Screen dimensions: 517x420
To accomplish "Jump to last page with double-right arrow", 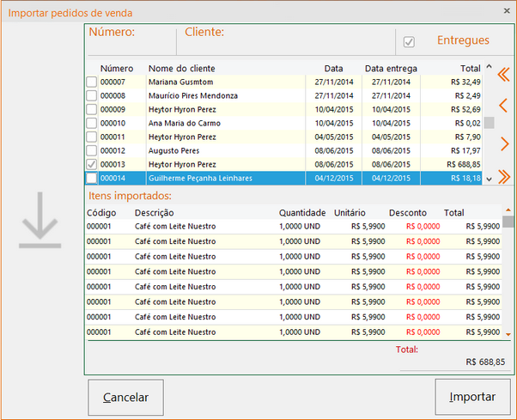I will pos(504,177).
